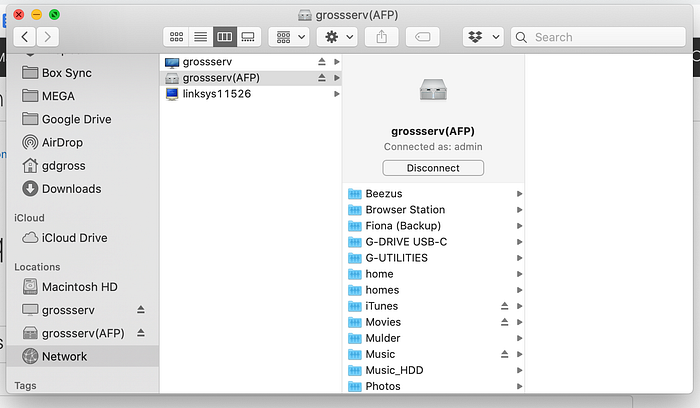
Task: Expand the G-UTILITIES row arrow
Action: click(x=520, y=258)
